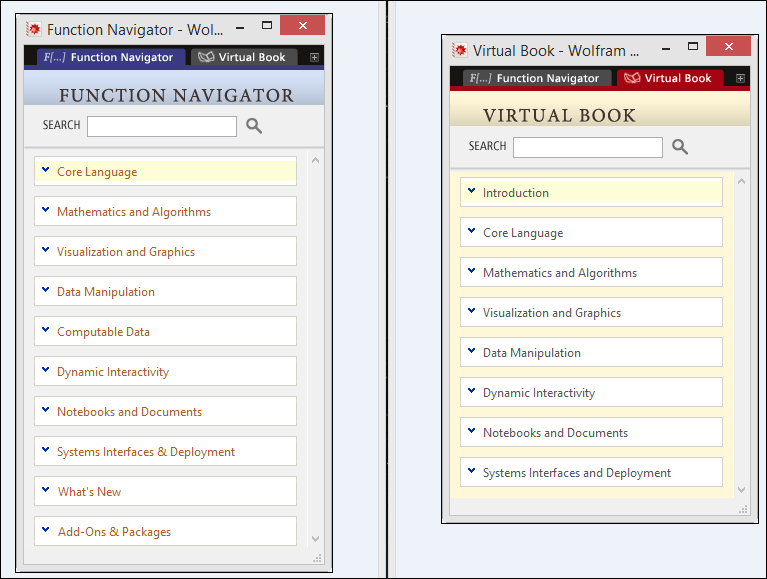Click the plus icon beside tabs in Virtual Book window
This screenshot has height=579, width=767.
coord(741,79)
